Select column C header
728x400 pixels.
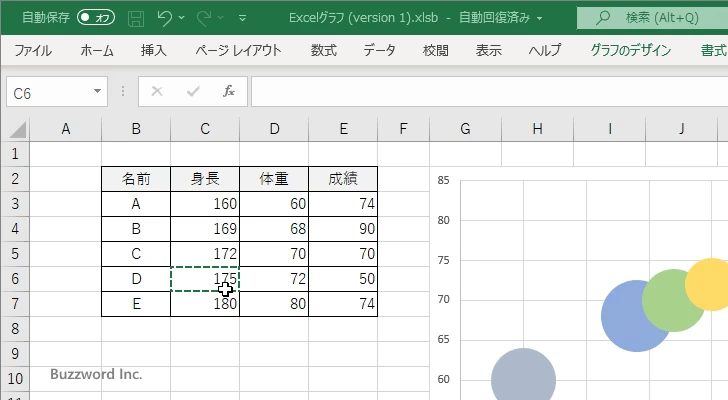205,129
